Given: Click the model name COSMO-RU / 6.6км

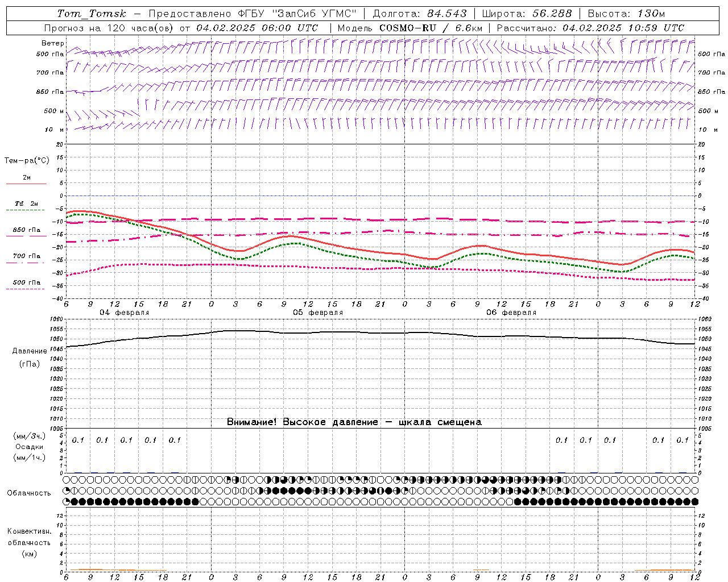Looking at the screenshot, I should pos(431,28).
